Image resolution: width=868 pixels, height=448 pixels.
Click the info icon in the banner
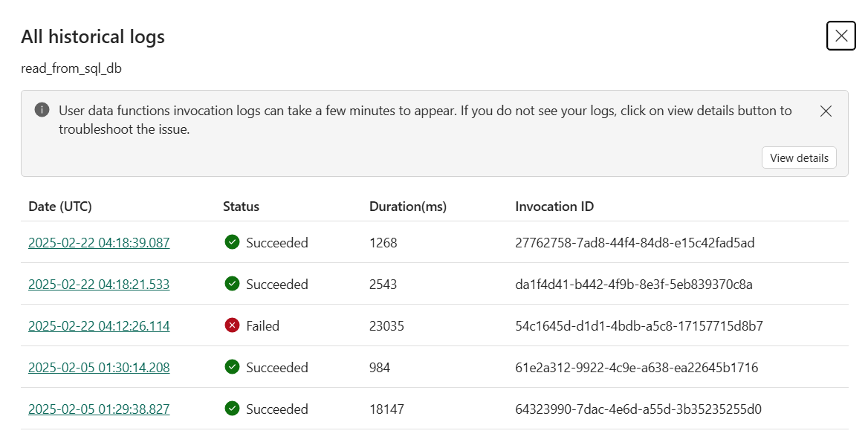(42, 111)
